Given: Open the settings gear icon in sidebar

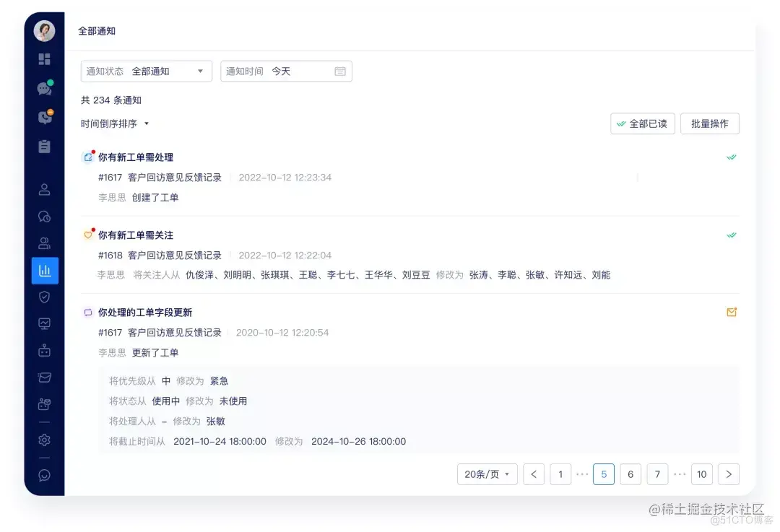Looking at the screenshot, I should 44,440.
